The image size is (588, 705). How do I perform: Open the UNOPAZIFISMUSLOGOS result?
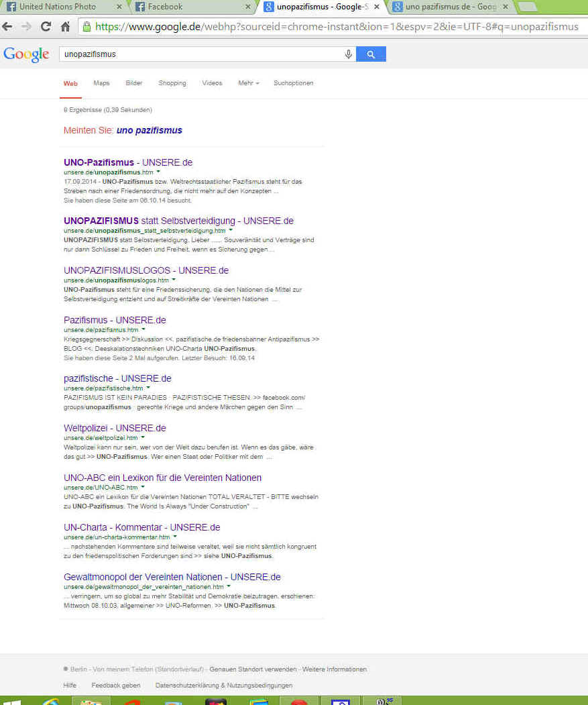tap(146, 270)
